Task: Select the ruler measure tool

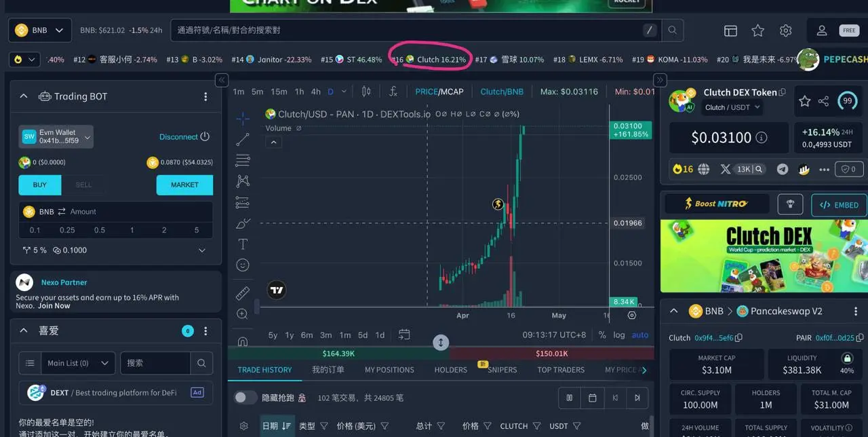Action: (x=243, y=293)
